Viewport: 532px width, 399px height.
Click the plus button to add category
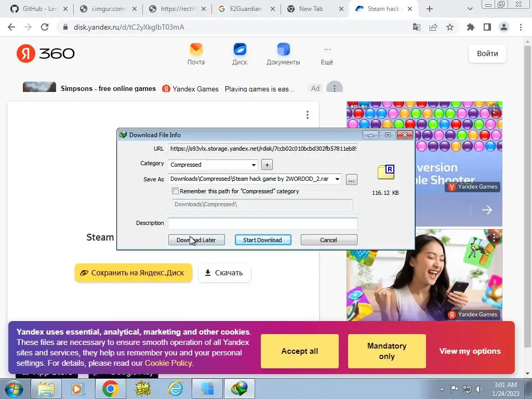(267, 165)
